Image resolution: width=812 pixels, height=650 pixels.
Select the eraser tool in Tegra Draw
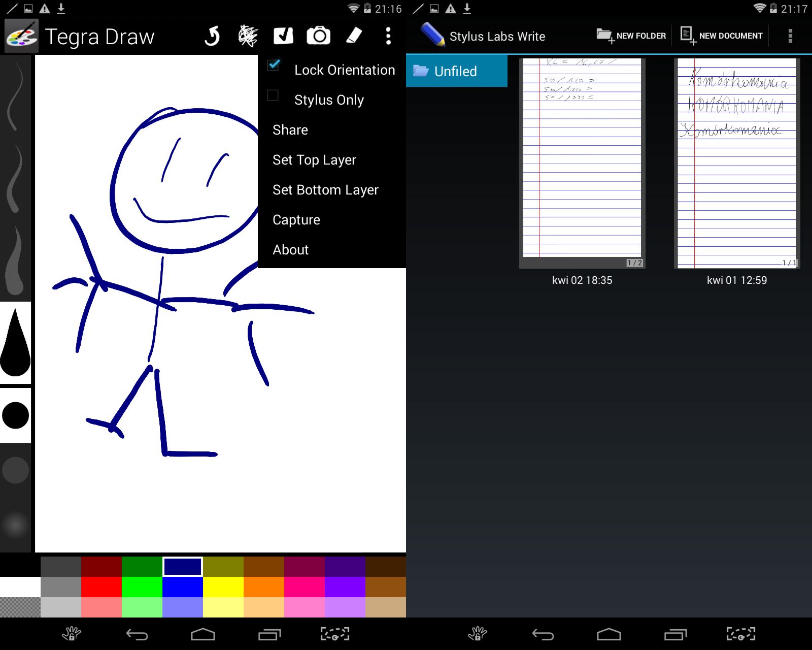354,36
